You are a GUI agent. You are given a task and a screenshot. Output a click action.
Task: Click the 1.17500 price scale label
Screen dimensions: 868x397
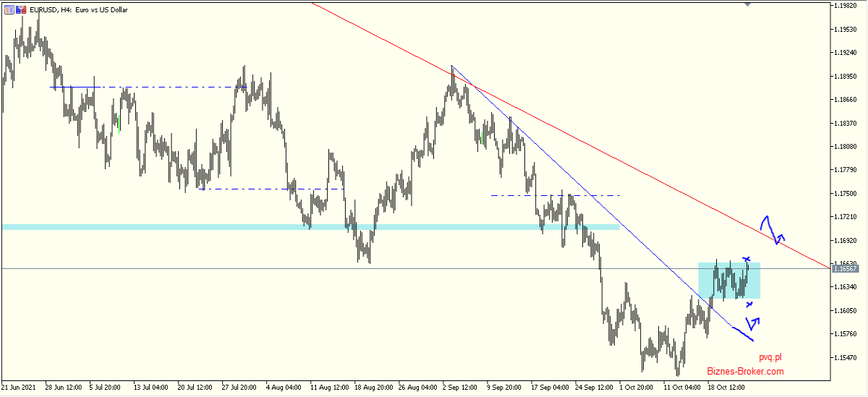(x=846, y=193)
